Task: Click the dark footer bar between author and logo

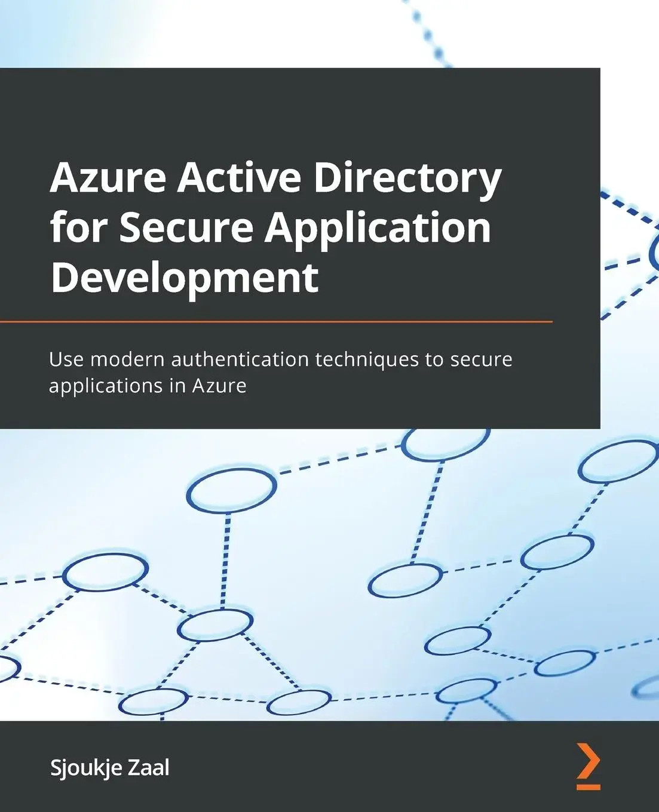Action: tap(370, 767)
